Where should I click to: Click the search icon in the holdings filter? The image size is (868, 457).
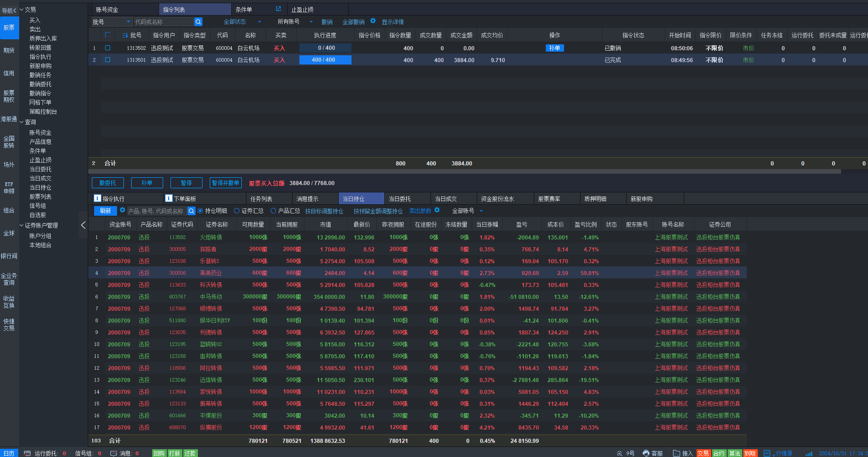point(192,211)
